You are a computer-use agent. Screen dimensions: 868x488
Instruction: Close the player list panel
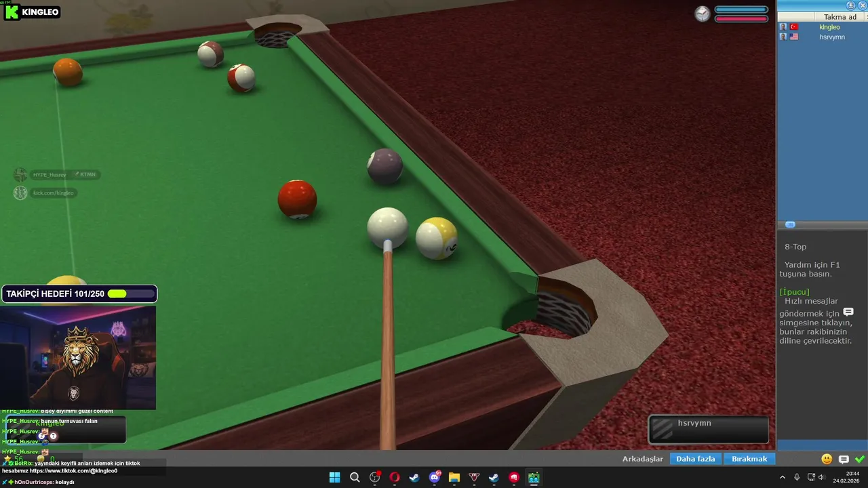(x=862, y=5)
